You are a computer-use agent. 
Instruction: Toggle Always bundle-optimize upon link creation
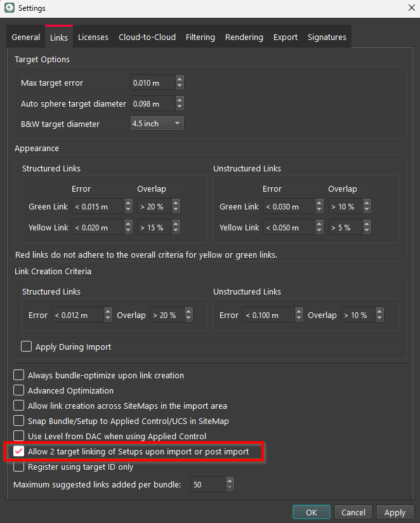[x=18, y=376]
